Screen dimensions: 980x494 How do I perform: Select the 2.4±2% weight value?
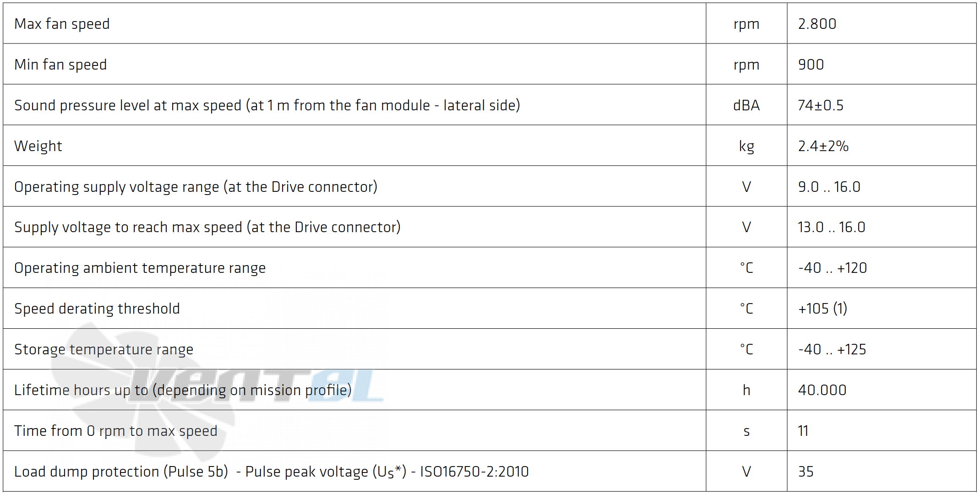(x=823, y=146)
